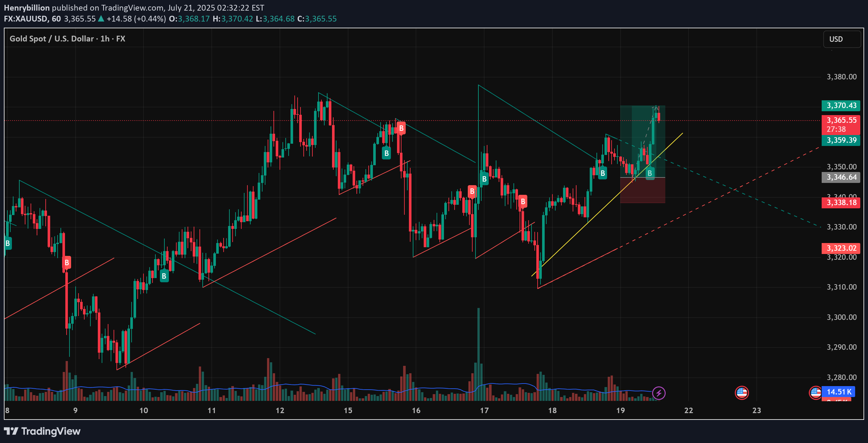
Task: Click the green B marker just before the 19 date line
Action: (x=603, y=173)
